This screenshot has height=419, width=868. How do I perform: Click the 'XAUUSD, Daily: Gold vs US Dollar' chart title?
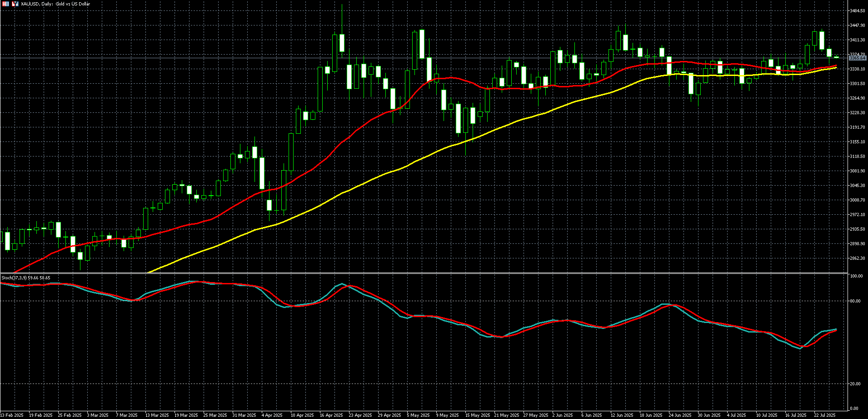(x=55, y=4)
